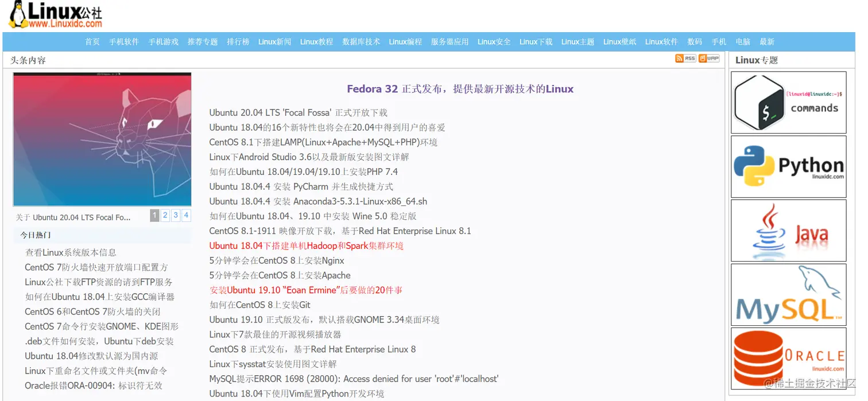Open red Hadoop和Spark集群环境 article
The width and height of the screenshot is (868, 401).
[307, 246]
